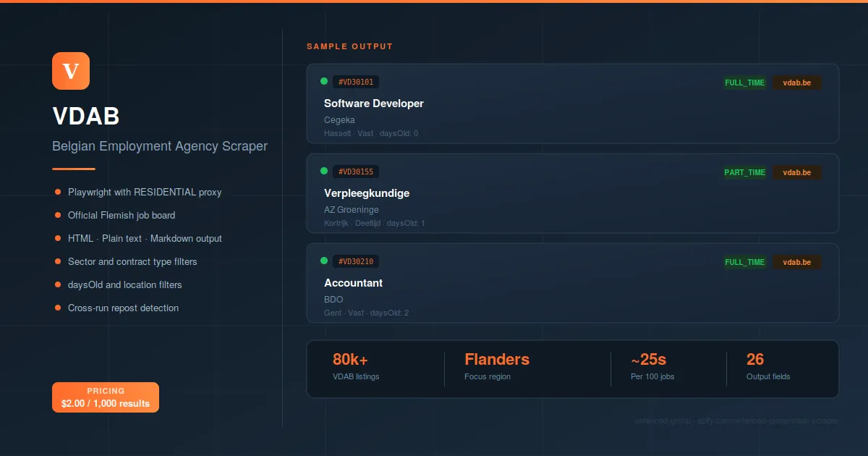
Task: Click the orange bullet next to Playwright feature
Action: click(58, 192)
